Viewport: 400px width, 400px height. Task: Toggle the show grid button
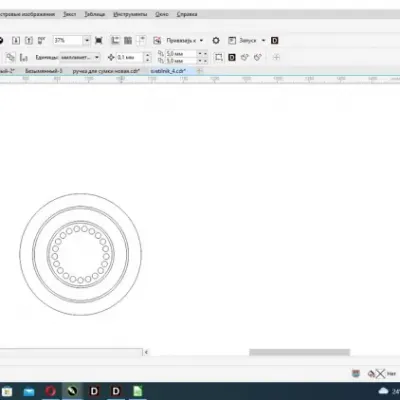(128, 40)
